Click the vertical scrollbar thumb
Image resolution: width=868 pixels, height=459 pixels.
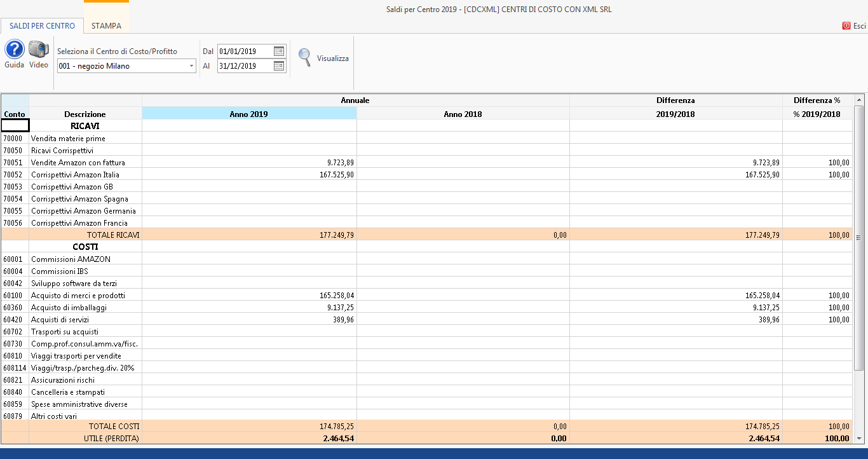point(859,238)
